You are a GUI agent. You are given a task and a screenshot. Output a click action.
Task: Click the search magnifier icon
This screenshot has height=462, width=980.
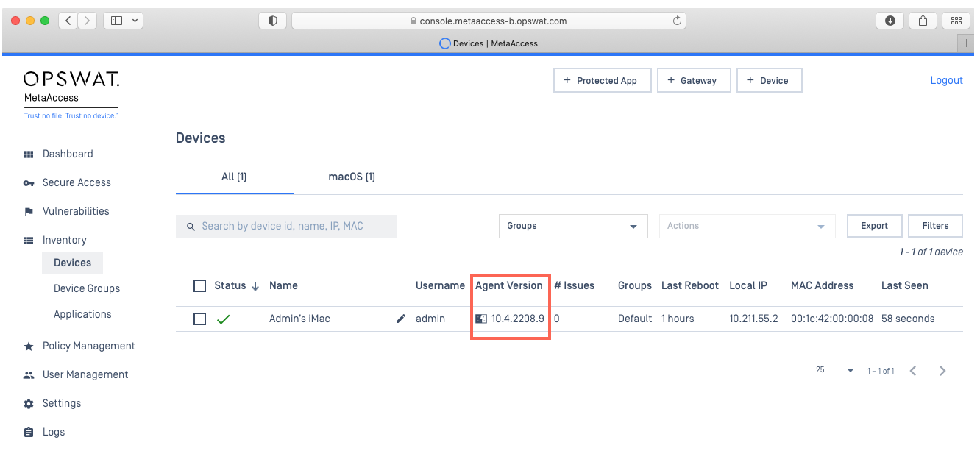(191, 227)
